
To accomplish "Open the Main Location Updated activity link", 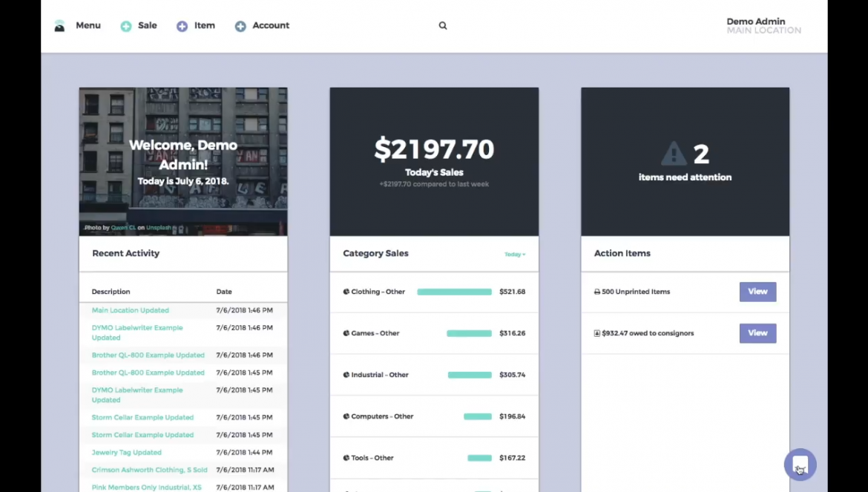I will (131, 310).
